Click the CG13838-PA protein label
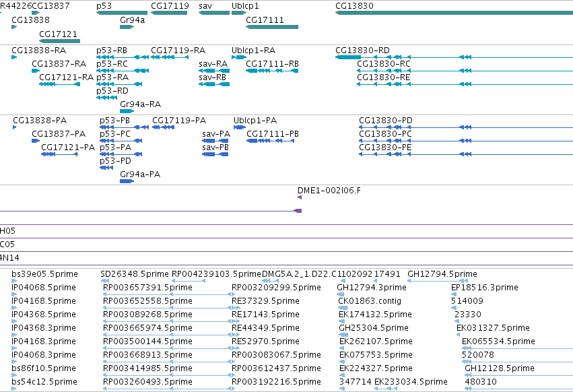The width and height of the screenshot is (573, 392). [40, 121]
